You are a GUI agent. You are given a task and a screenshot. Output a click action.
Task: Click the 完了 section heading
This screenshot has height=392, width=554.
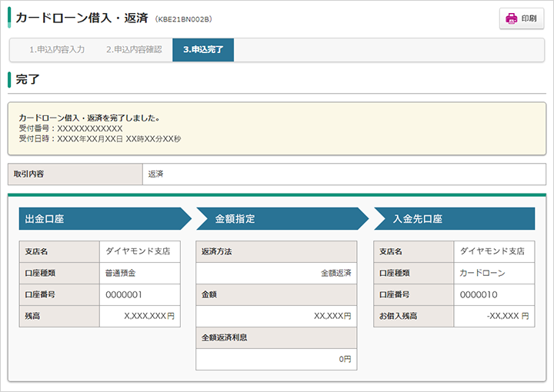click(x=28, y=79)
